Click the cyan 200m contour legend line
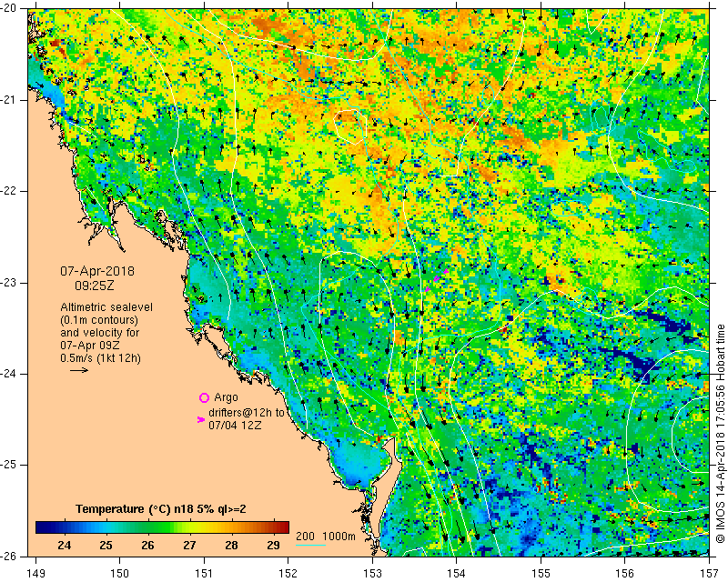Viewport: 728px width, 582px height. click(310, 545)
